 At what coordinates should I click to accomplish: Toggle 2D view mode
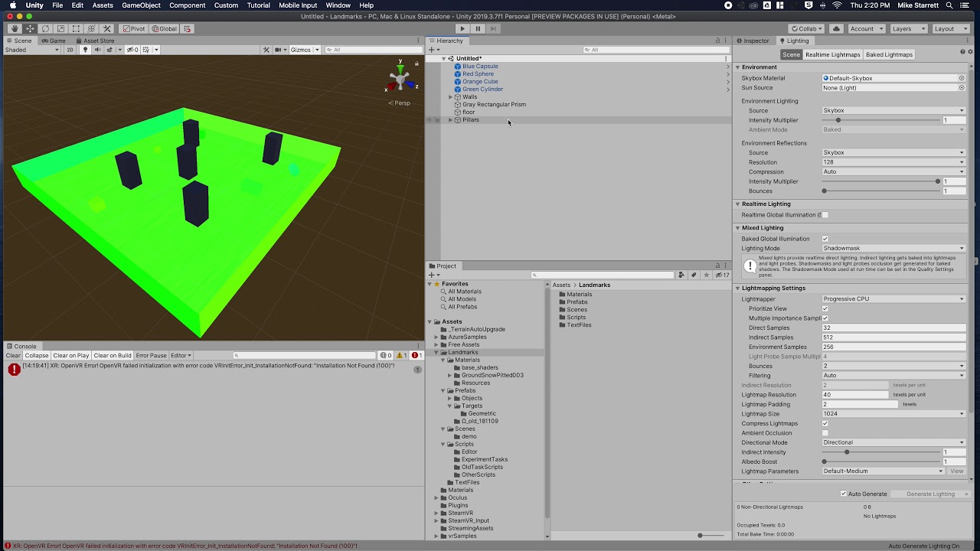coord(70,50)
